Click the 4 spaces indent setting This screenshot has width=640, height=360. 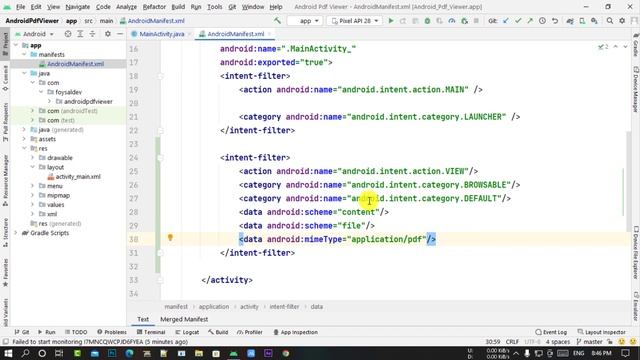[558, 342]
